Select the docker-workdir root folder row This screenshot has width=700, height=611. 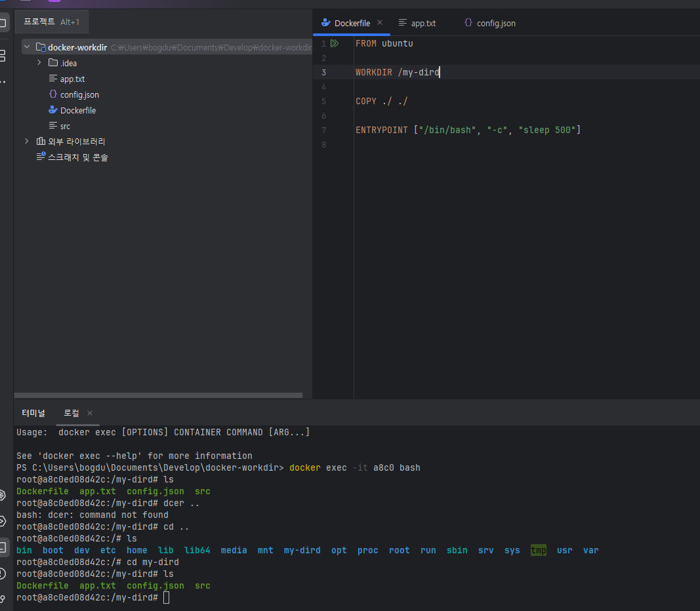167,47
